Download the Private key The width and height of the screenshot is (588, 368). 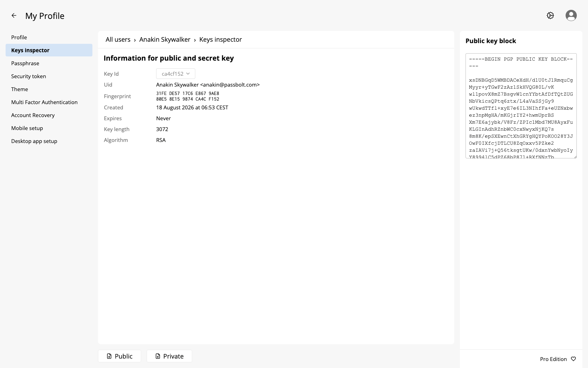[169, 356]
